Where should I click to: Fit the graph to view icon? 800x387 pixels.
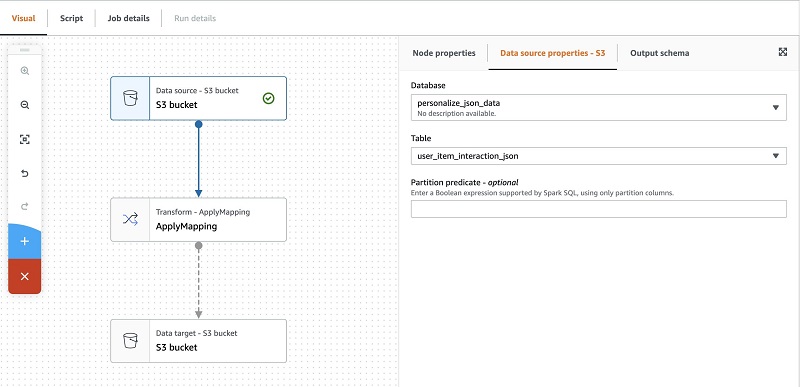(24, 139)
